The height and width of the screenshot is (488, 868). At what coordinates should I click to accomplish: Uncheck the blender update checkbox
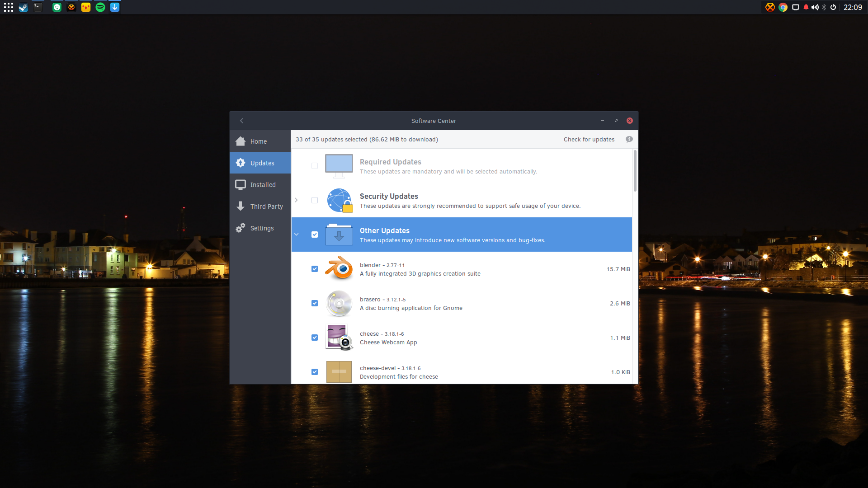click(x=315, y=269)
